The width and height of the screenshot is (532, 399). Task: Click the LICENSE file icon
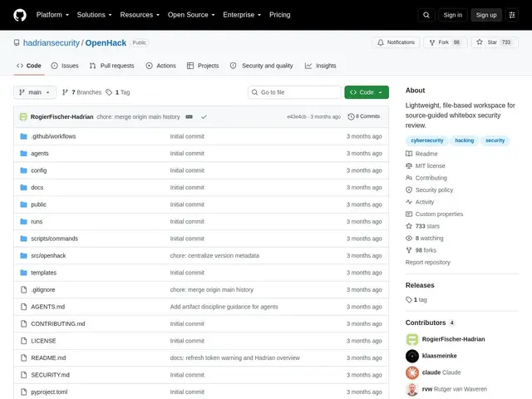[x=23, y=341]
